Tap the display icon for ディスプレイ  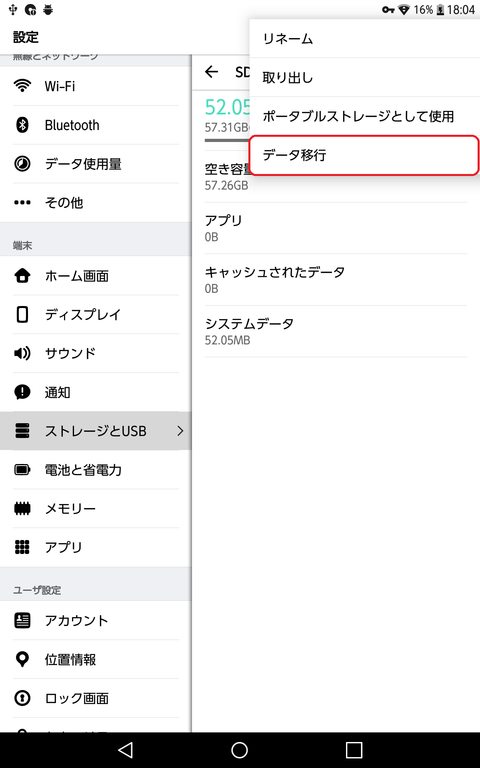[x=22, y=314]
